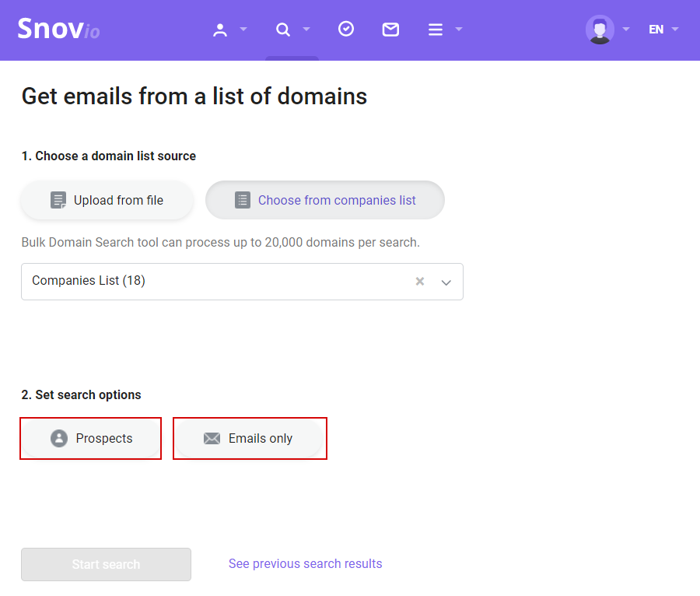Viewport: 700px width, 596px height.
Task: Click the hamburger menu icon
Action: tap(436, 30)
